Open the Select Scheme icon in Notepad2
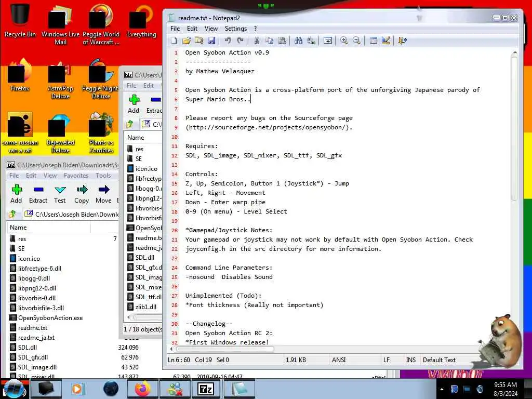The image size is (532, 399). point(373,41)
